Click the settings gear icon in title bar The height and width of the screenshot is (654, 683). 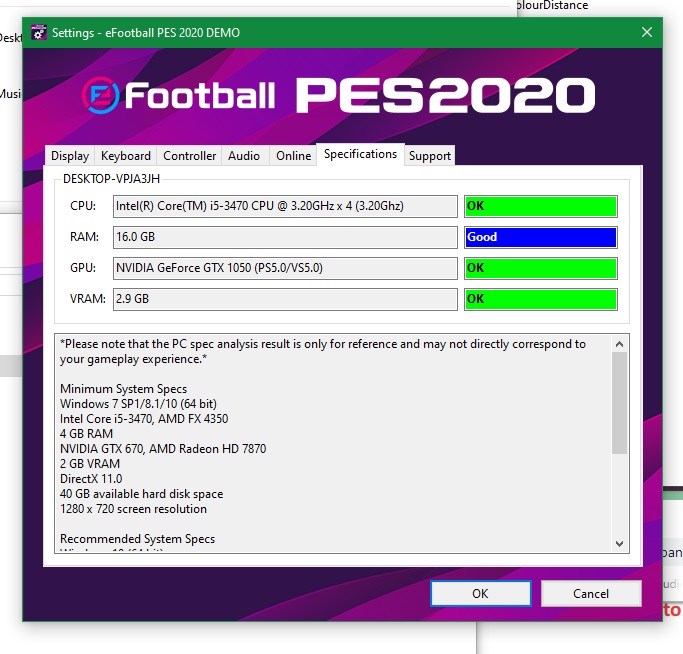pyautogui.click(x=39, y=32)
